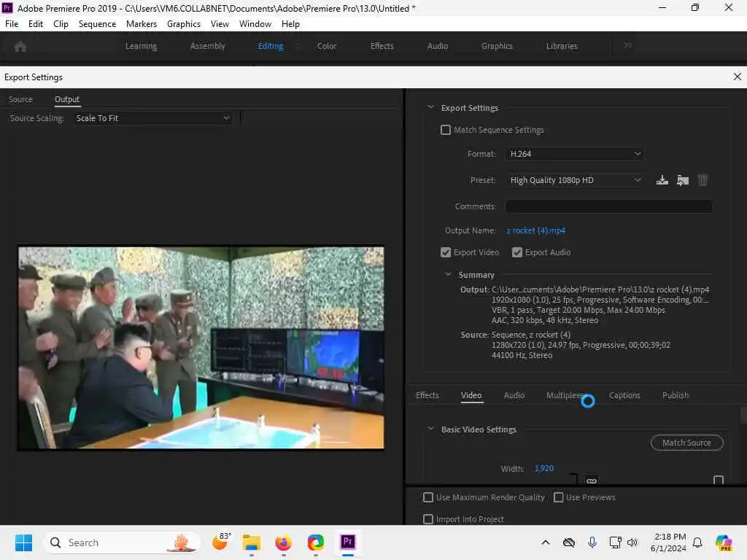Enable Match Sequence Settings checkbox

pos(446,130)
